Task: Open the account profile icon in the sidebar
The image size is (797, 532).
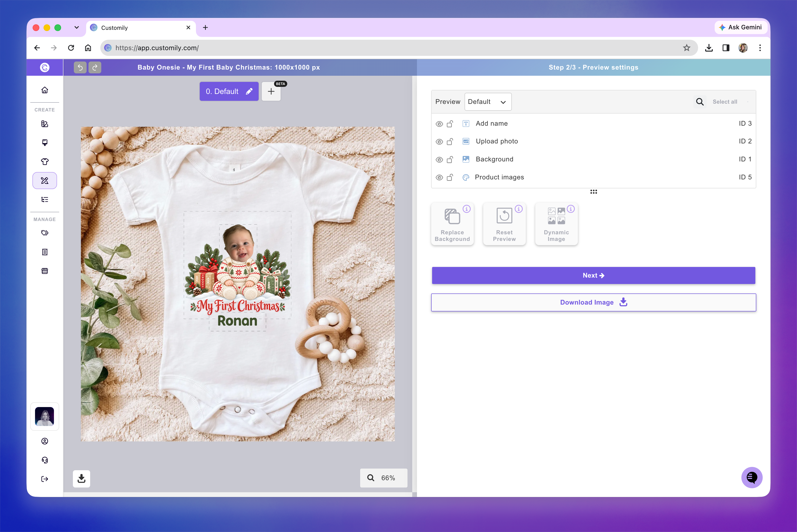Action: [x=44, y=441]
